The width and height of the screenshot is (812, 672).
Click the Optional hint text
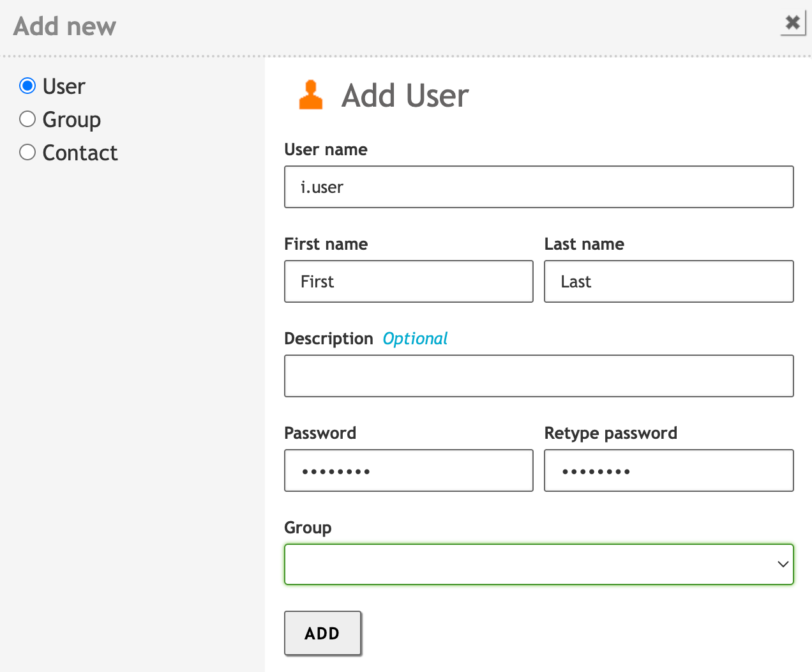tap(415, 339)
